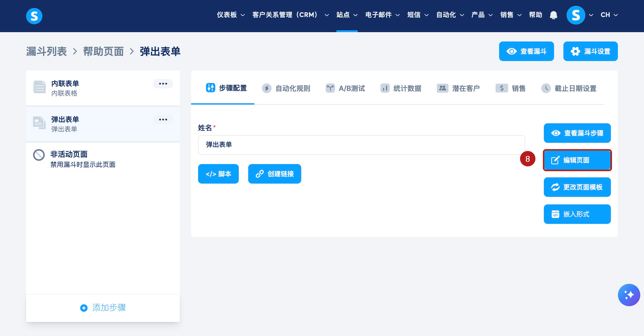This screenshot has width=644, height=336.
Task: Click the Systeme logo at top left
Action: click(x=34, y=16)
